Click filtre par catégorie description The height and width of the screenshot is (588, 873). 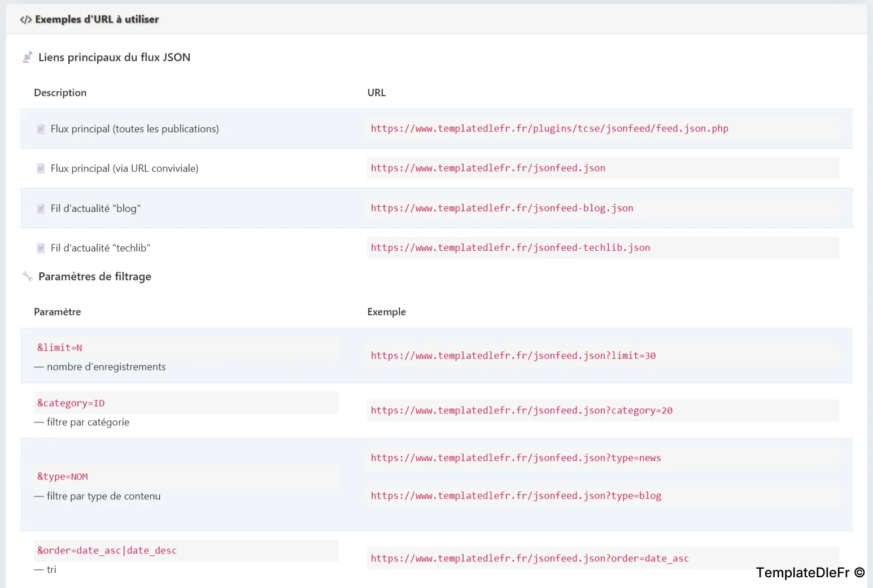pos(88,422)
